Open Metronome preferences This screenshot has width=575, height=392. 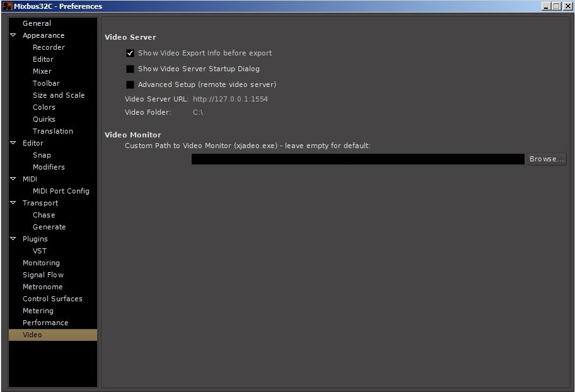(42, 287)
